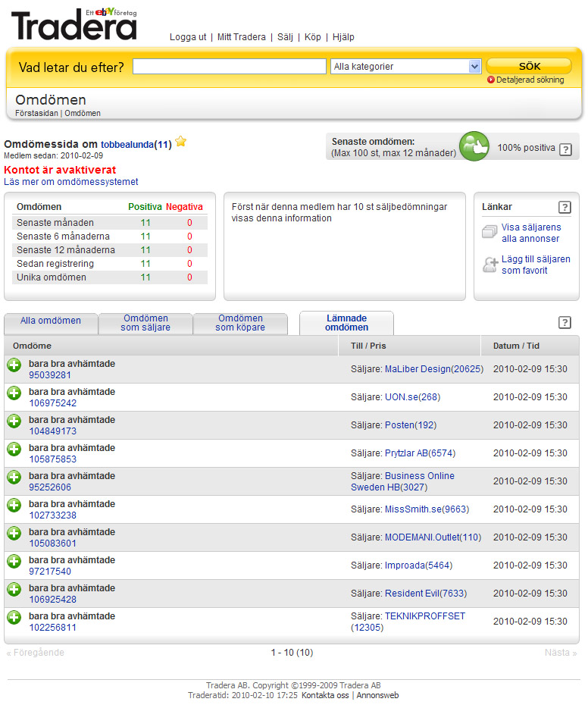Viewport: 588px width, 708px height.
Task: Open item number 102256811
Action: click(x=53, y=628)
